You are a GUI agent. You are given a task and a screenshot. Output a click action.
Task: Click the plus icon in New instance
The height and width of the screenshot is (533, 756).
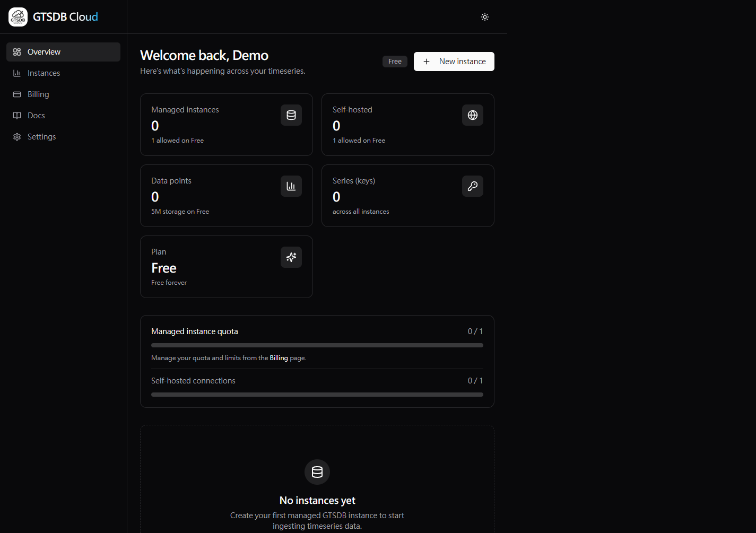(x=427, y=62)
